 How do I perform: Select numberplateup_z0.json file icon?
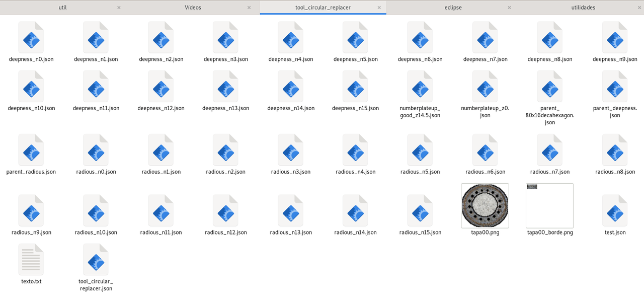click(x=485, y=86)
